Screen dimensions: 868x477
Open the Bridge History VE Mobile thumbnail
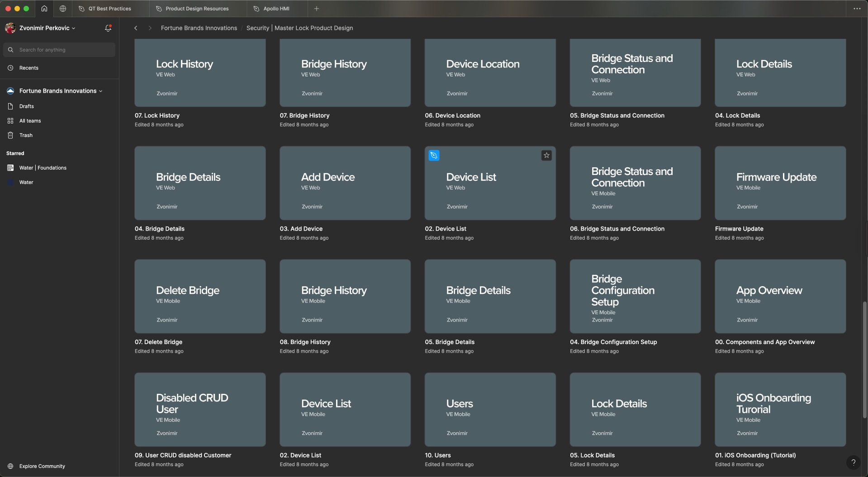click(345, 296)
